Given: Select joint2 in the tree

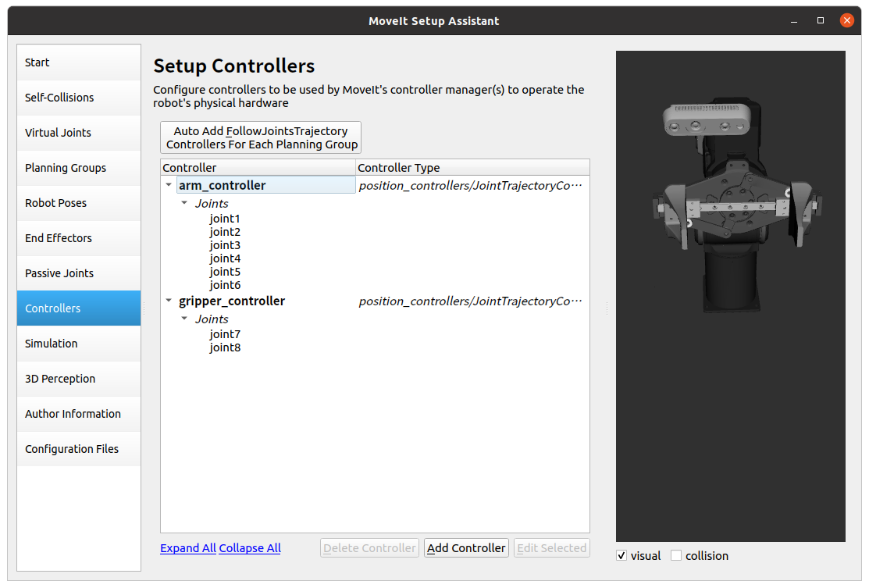Looking at the screenshot, I should tap(224, 232).
